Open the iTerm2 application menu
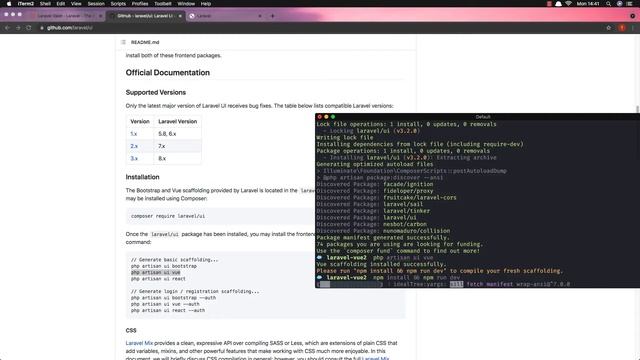This screenshot has height=360, width=640. pyautogui.click(x=26, y=4)
